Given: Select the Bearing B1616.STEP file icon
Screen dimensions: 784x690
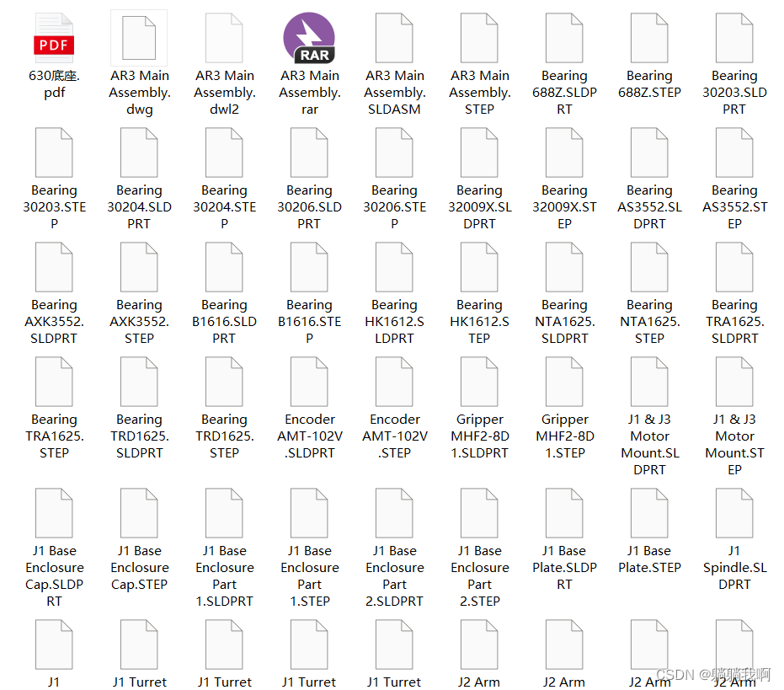Looking at the screenshot, I should coord(309,267).
